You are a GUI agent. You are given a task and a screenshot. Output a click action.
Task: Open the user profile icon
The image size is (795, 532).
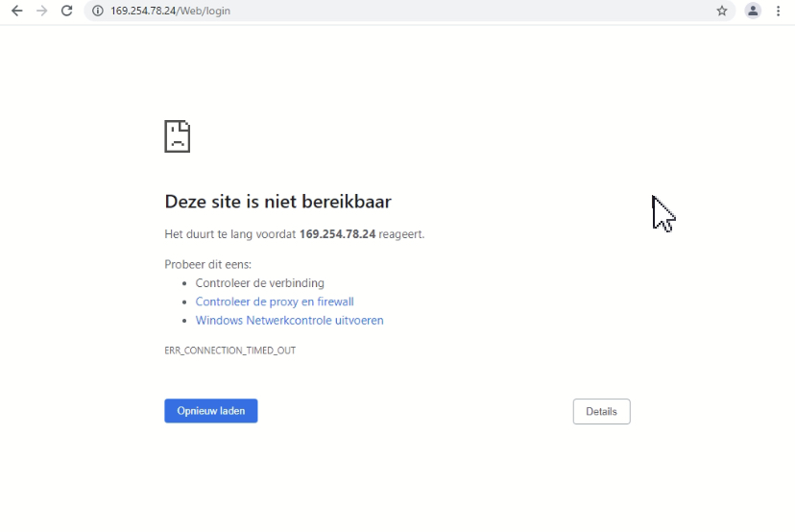(x=753, y=11)
